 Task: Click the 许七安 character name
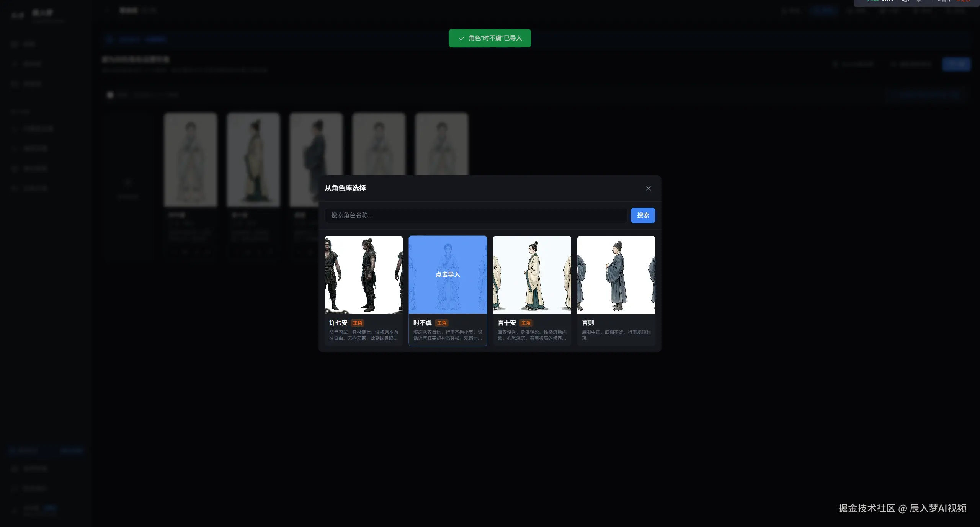tap(338, 323)
